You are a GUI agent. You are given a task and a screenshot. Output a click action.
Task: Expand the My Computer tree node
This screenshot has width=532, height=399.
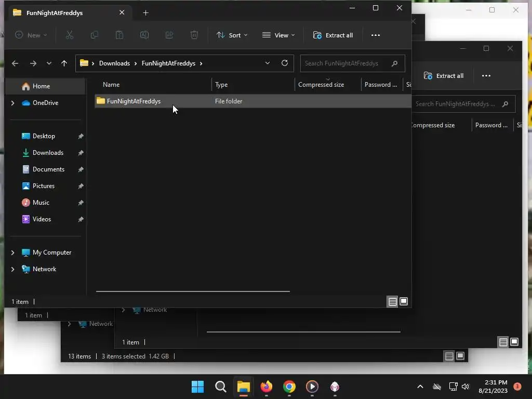click(12, 252)
